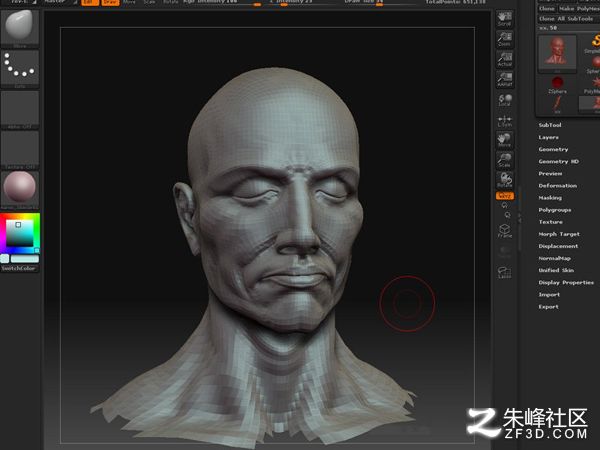Click the tool slider reading 50
Image resolution: width=600 pixels, height=450 pixels.
569,28
